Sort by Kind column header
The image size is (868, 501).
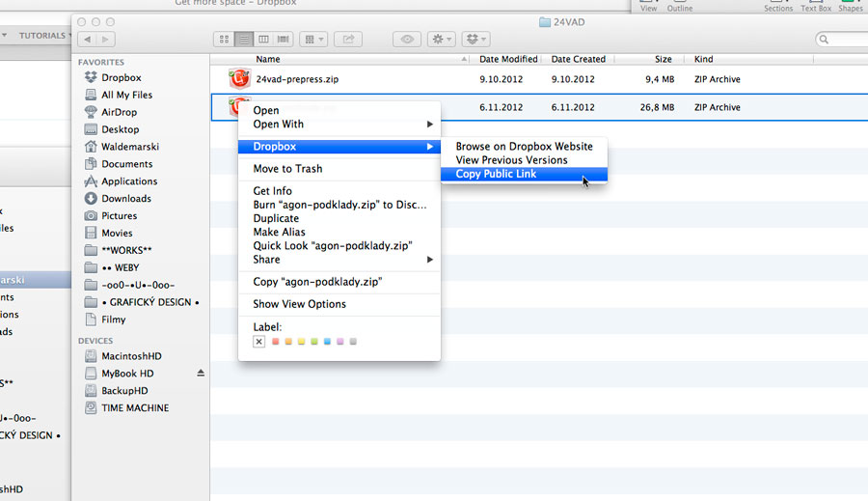coord(704,59)
